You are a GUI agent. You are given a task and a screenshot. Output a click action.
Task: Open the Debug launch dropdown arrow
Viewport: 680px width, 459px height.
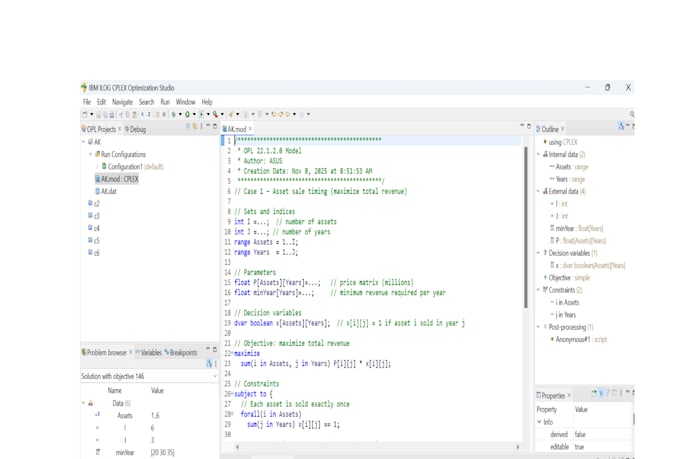point(180,114)
